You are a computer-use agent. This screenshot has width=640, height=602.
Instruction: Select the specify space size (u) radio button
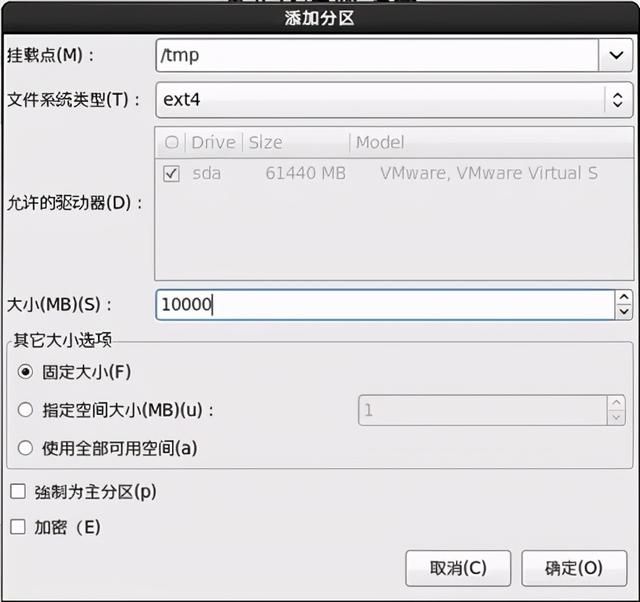(25, 410)
